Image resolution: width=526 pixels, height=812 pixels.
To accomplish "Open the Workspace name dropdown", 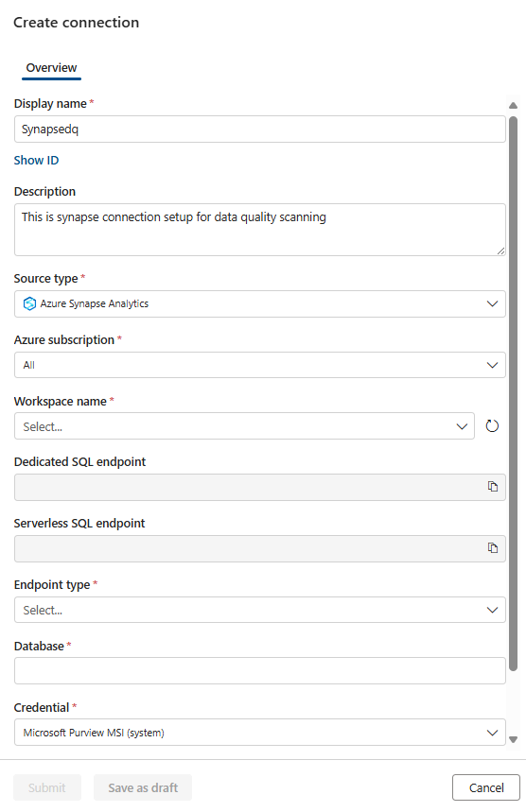I will point(244,426).
